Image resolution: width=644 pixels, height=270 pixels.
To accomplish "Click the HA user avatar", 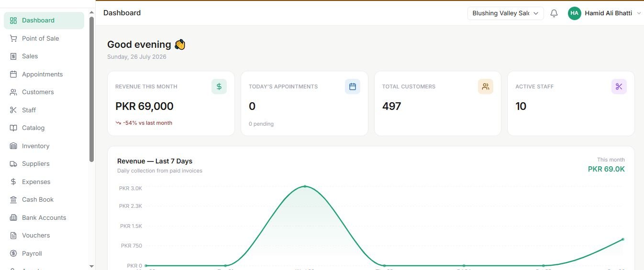I will tap(574, 13).
